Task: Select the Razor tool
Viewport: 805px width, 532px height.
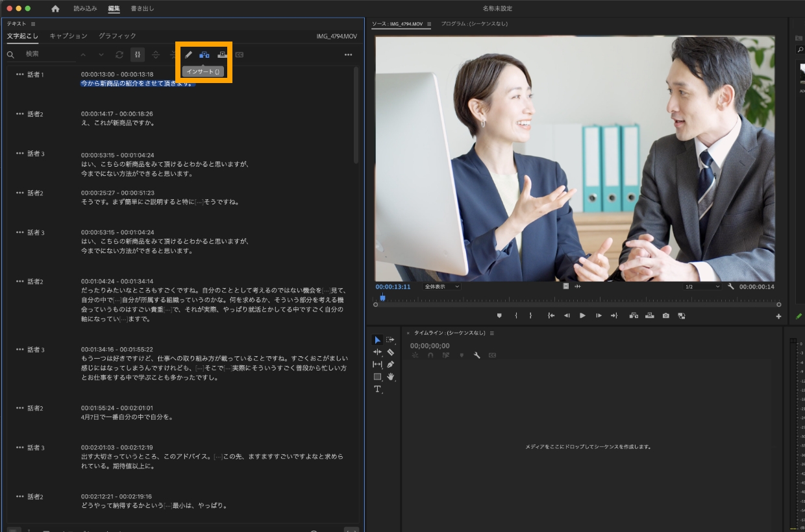Action: point(391,352)
